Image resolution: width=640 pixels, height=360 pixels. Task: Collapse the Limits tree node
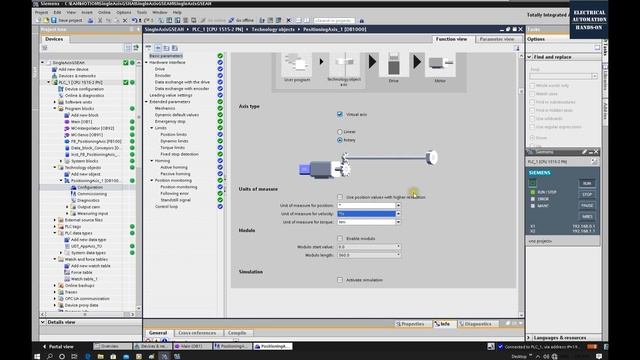152,128
